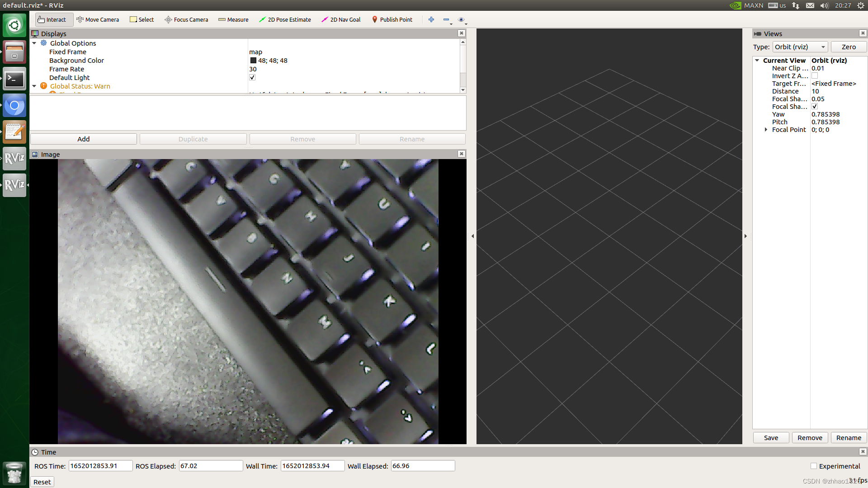The width and height of the screenshot is (868, 488).
Task: Open the Orbit (rviz) view type dropdown
Action: tap(800, 47)
